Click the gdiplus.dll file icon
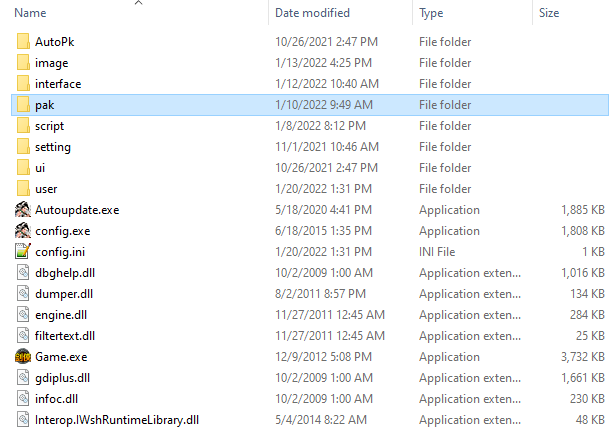 pyautogui.click(x=24, y=378)
